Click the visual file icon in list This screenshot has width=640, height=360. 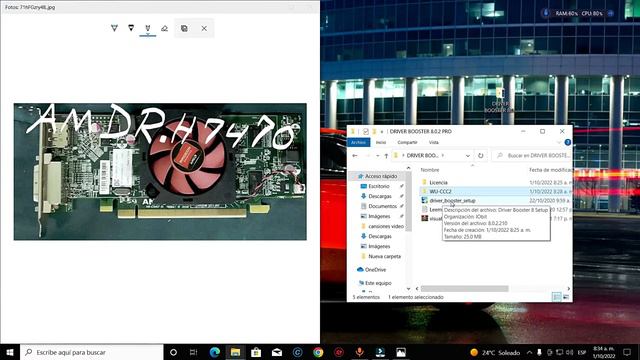click(424, 218)
